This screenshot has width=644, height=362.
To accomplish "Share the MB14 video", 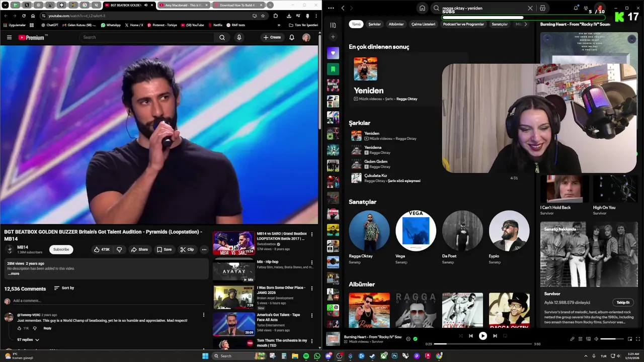I will (x=139, y=249).
